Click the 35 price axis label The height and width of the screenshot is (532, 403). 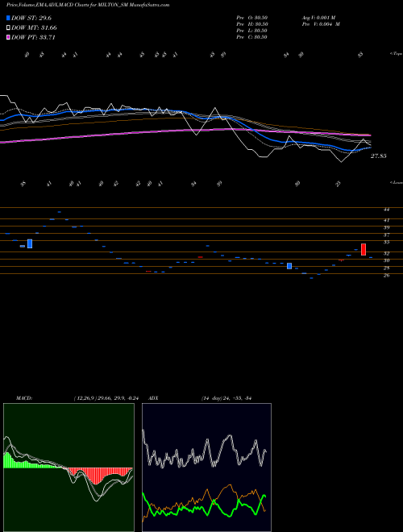[x=386, y=243]
